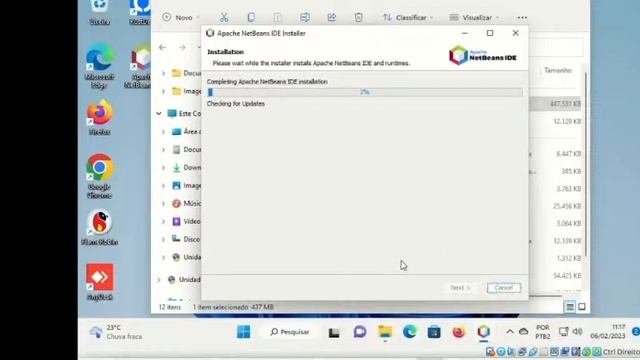Click the Apache NetBeans desktop shortcut
Image resolution: width=640 pixels, height=360 pixels.
point(140,65)
